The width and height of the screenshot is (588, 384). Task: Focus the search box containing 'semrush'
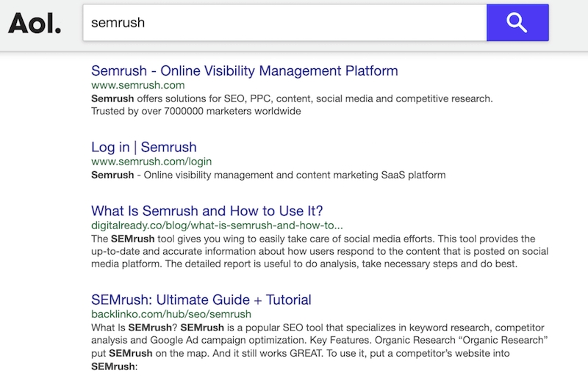284,23
